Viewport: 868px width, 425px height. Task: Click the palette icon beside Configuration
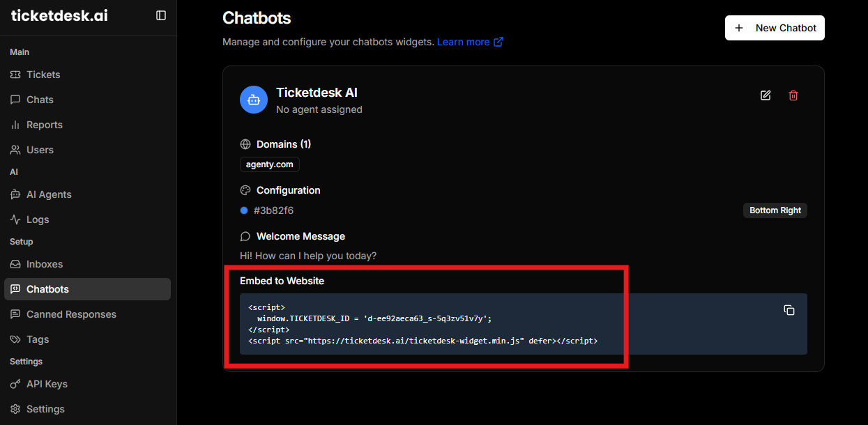point(245,190)
